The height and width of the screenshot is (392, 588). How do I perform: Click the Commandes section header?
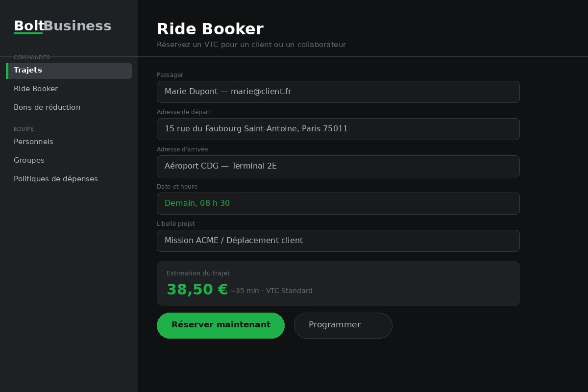pos(32,57)
